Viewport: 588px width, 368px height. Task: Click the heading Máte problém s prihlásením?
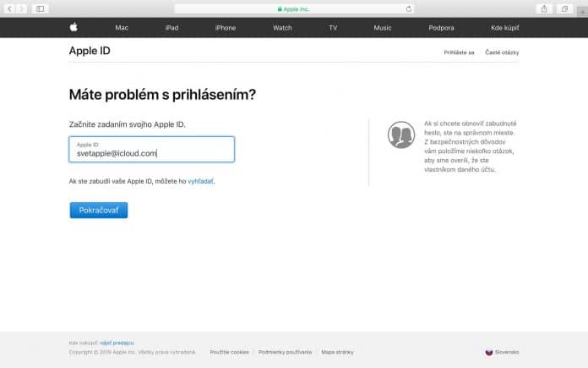pyautogui.click(x=162, y=95)
